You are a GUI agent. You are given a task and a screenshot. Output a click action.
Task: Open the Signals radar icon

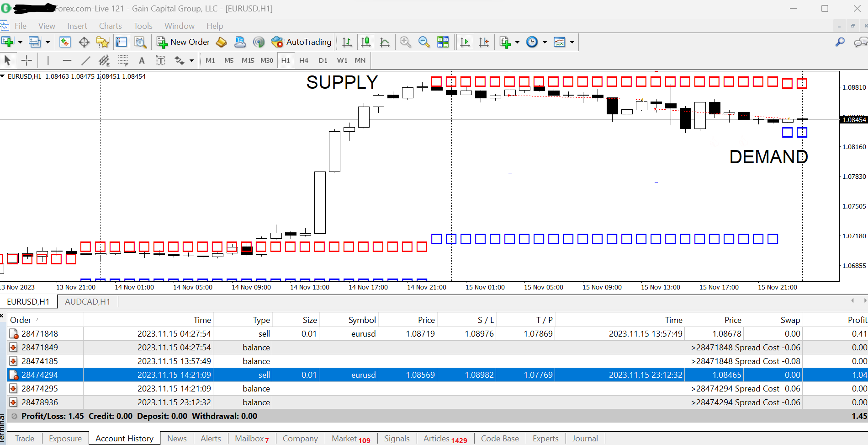pyautogui.click(x=259, y=42)
